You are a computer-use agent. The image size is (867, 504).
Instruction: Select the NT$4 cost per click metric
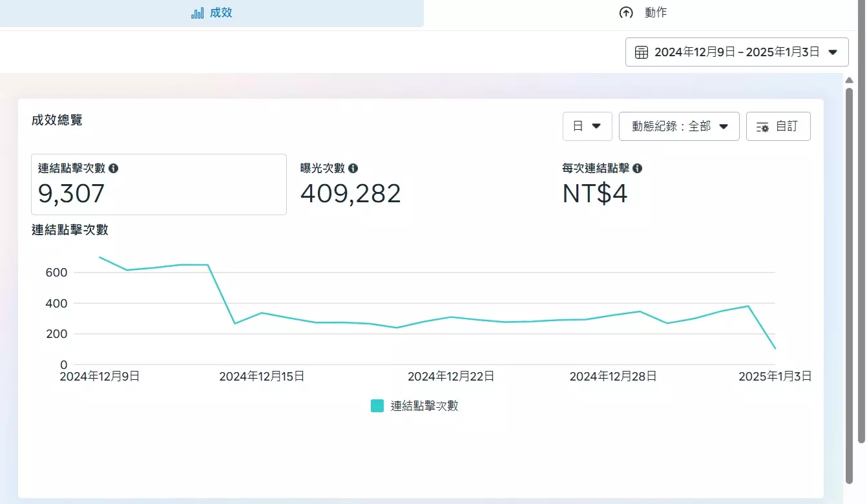coord(595,193)
